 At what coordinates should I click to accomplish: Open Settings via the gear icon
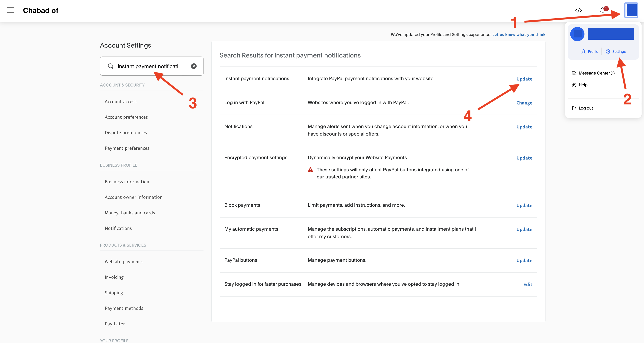coord(608,51)
